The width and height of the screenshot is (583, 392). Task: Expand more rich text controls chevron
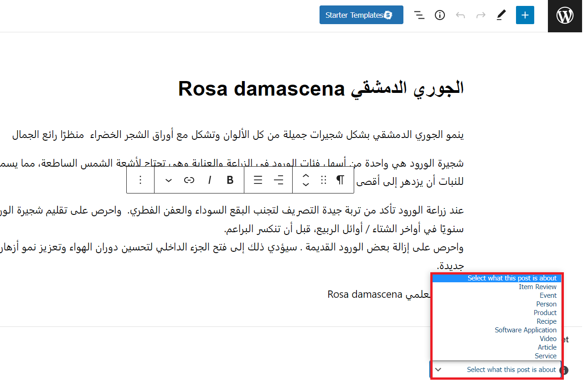pyautogui.click(x=168, y=180)
